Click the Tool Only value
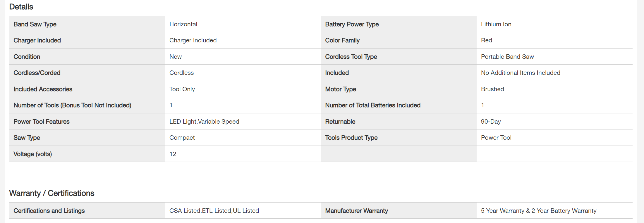 pos(182,89)
